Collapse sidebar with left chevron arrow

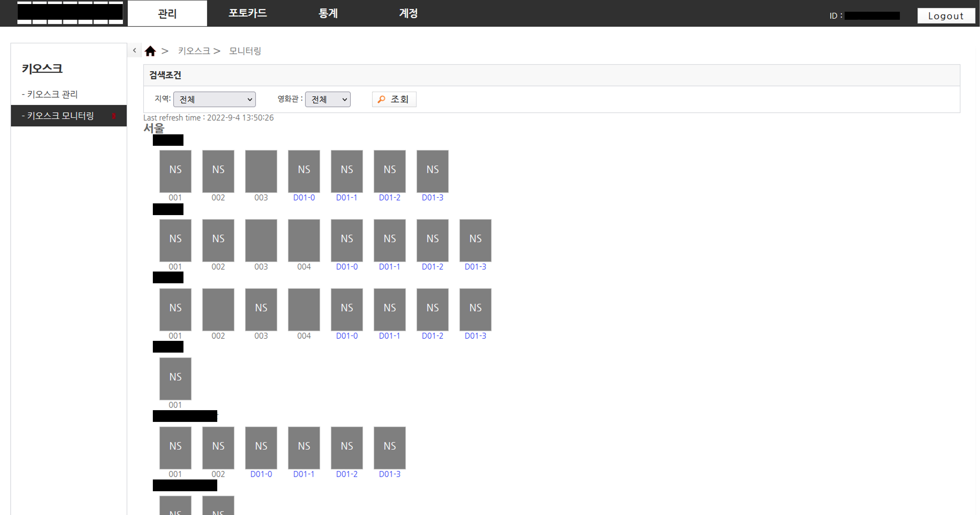pyautogui.click(x=134, y=50)
